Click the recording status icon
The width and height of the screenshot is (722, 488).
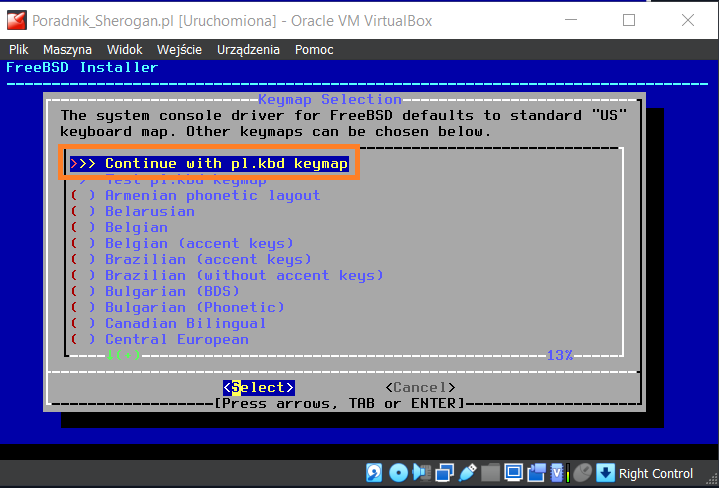pyautogui.click(x=535, y=473)
